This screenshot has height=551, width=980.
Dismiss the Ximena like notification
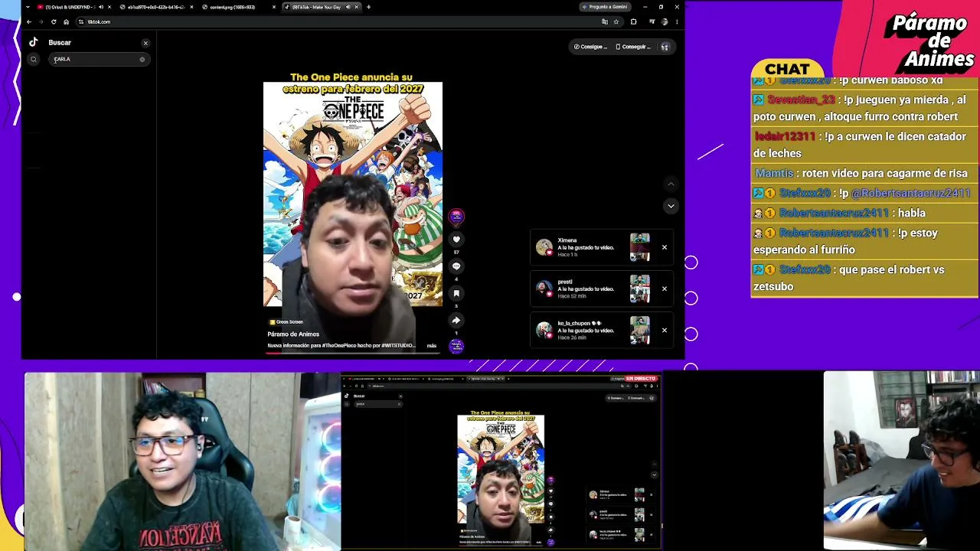(x=664, y=247)
